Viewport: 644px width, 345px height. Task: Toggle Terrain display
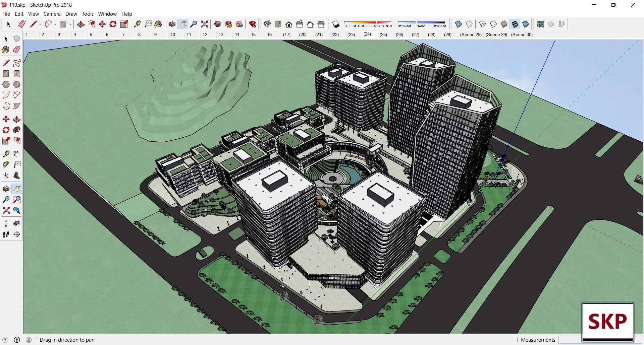551,24
